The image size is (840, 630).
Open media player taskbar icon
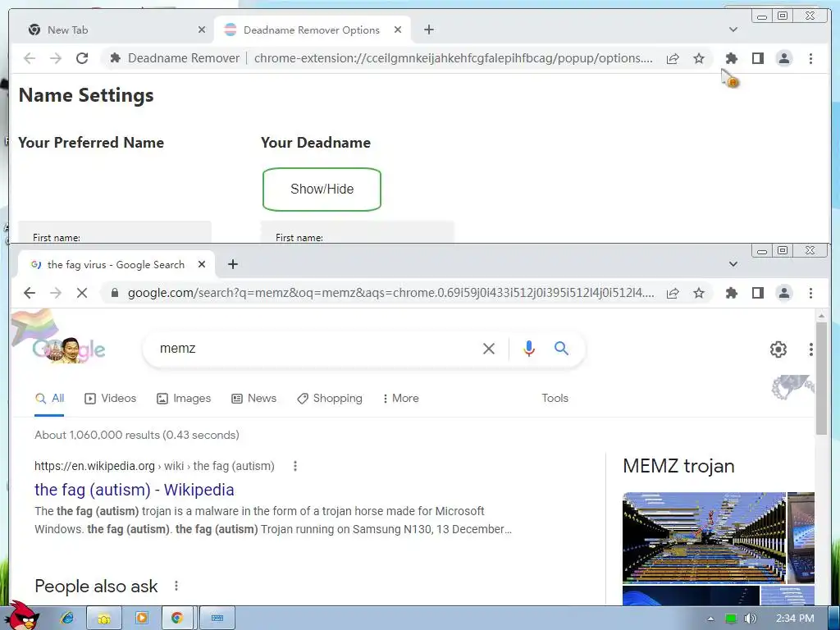(142, 618)
